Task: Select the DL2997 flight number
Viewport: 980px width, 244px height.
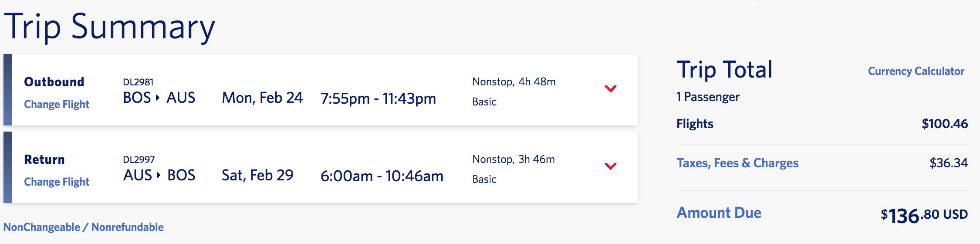Action: (139, 159)
